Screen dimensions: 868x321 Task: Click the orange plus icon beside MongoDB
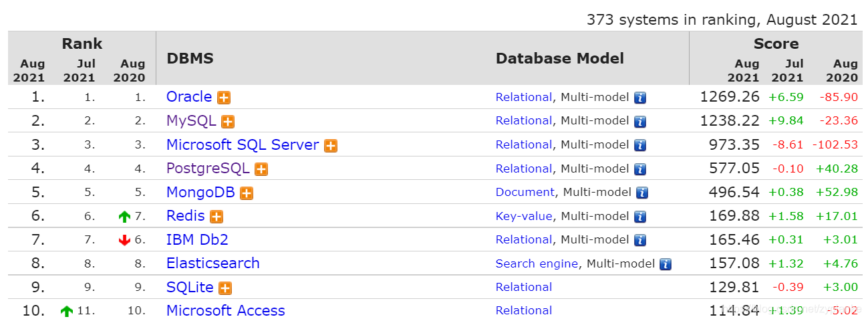(x=247, y=193)
